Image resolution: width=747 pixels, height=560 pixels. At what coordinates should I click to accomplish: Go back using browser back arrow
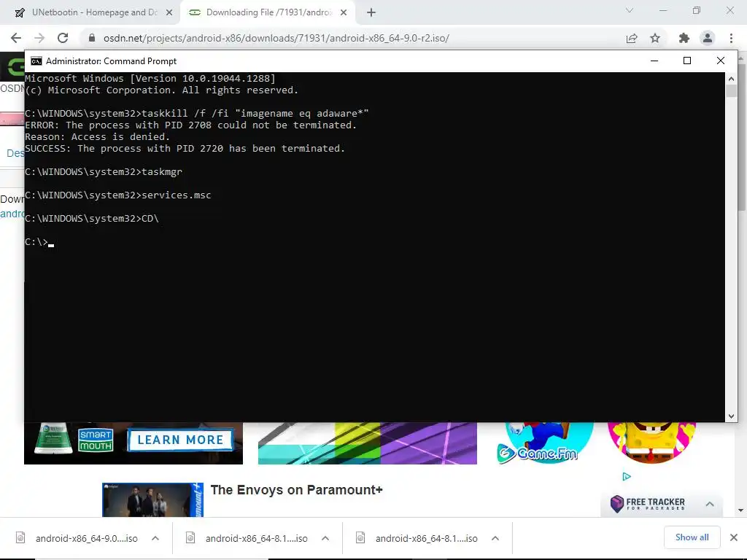(16, 38)
